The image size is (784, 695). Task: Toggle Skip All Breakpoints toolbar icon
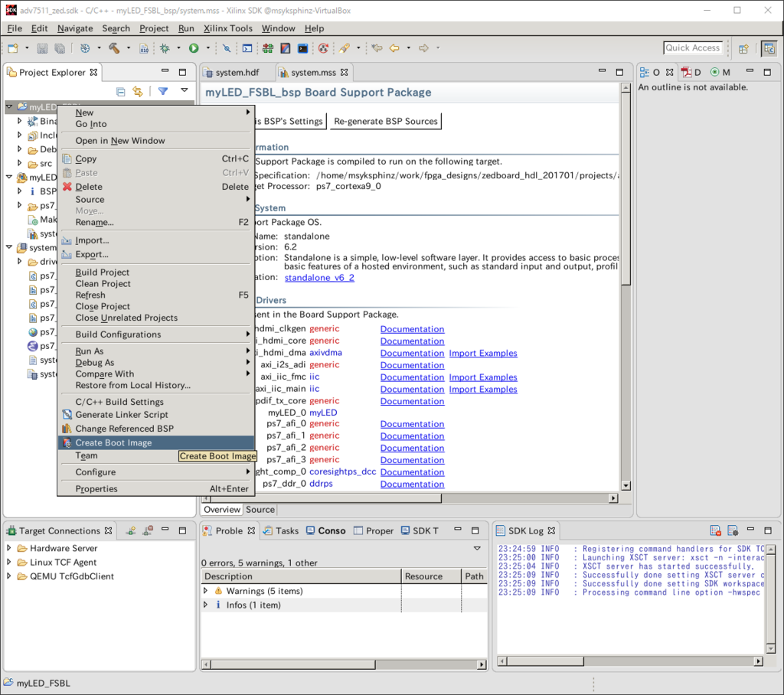click(226, 48)
